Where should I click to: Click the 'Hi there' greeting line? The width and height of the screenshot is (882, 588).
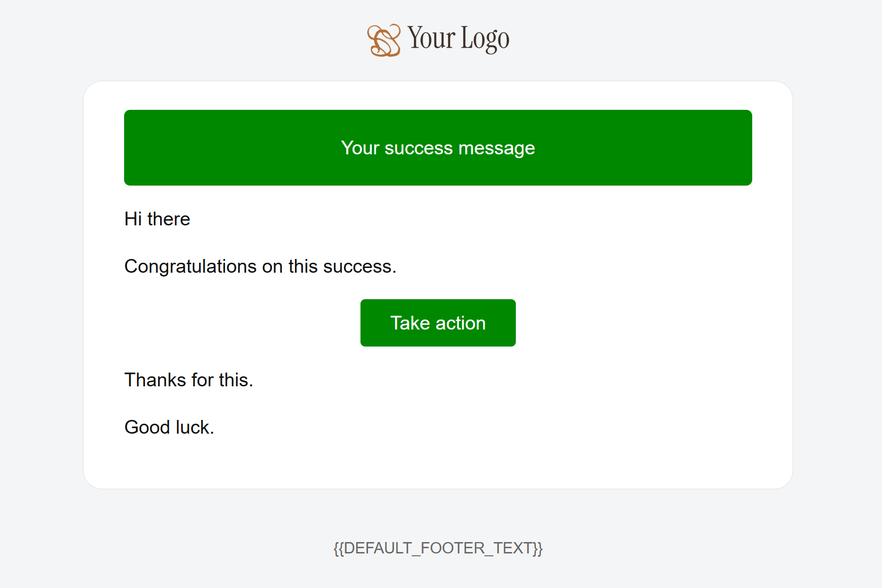[x=157, y=219]
